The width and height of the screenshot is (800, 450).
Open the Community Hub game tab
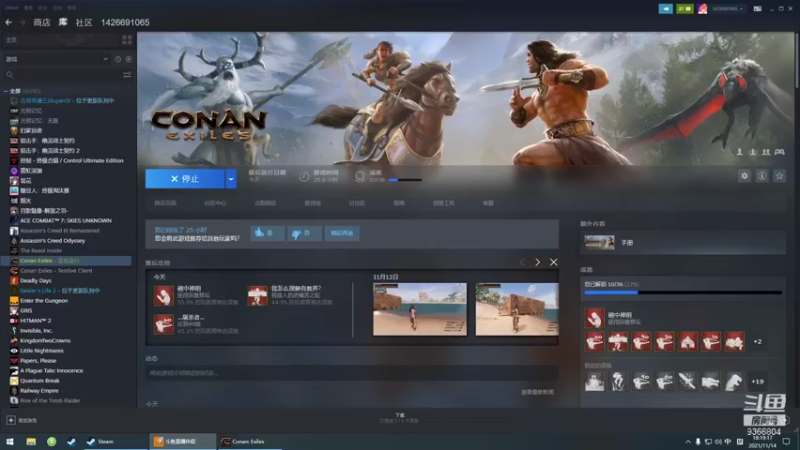[215, 203]
